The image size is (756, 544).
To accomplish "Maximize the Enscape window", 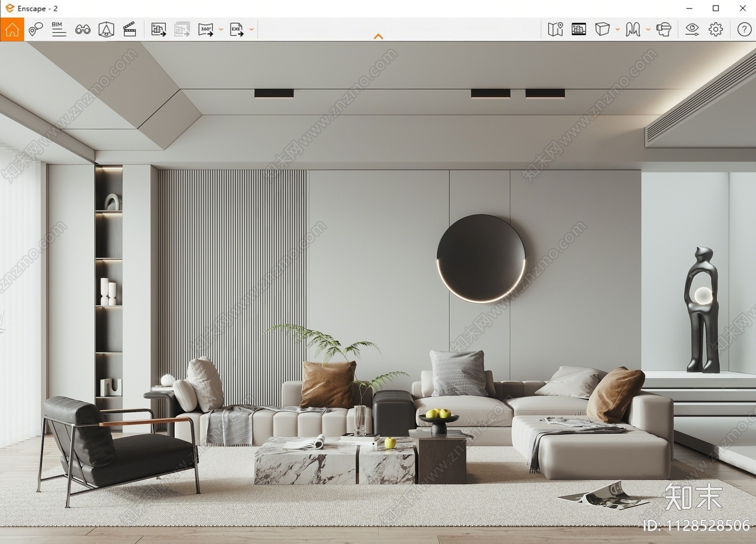I will point(716,9).
